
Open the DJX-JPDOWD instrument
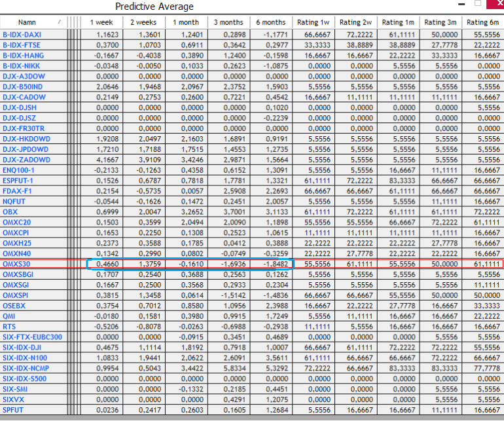[26, 149]
